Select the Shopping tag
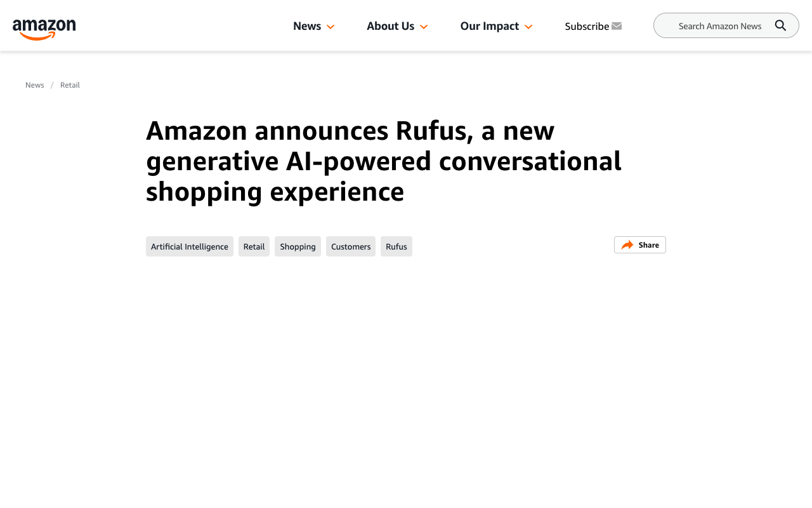Screen dimensions: 812x508 point(298,246)
